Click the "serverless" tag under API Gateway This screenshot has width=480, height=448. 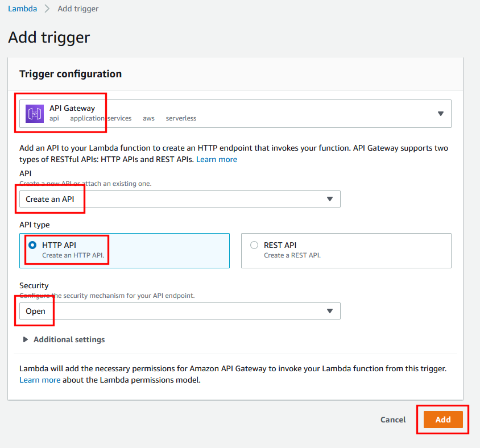point(181,118)
